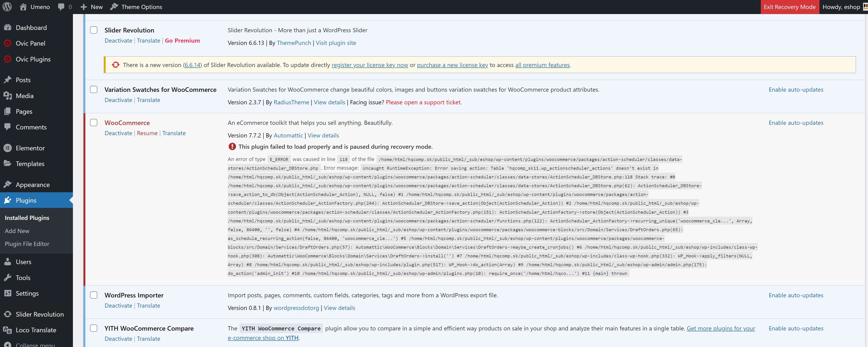Open the Settings menu item
Screen dimensions: 868x347
click(36, 293)
